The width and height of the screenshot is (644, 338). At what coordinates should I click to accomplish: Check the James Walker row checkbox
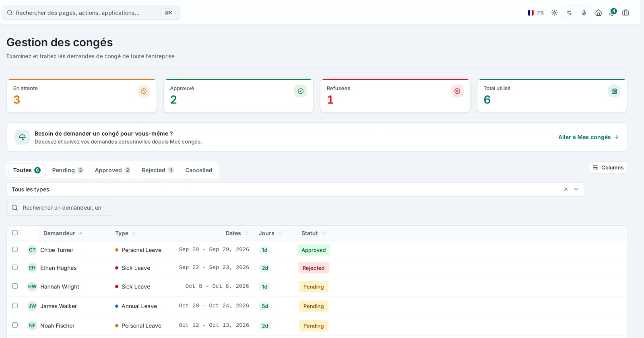[15, 305]
